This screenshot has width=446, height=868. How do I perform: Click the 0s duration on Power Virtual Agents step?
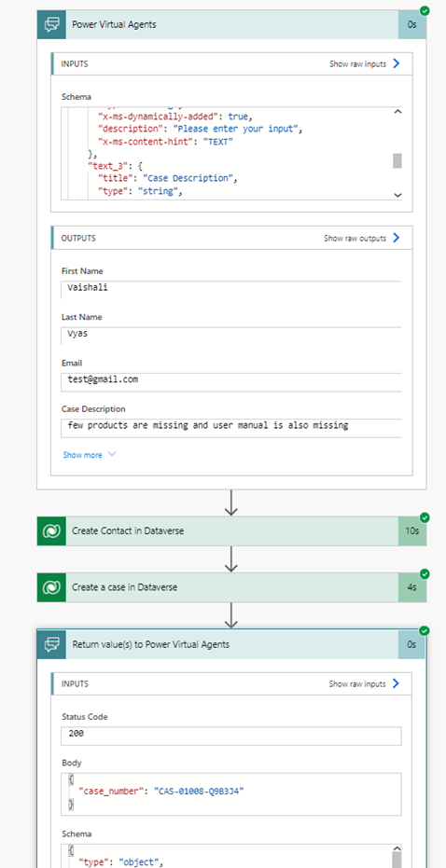pyautogui.click(x=411, y=24)
